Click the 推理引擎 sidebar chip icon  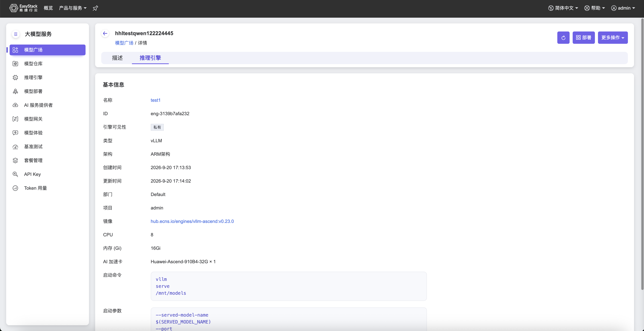pos(15,78)
